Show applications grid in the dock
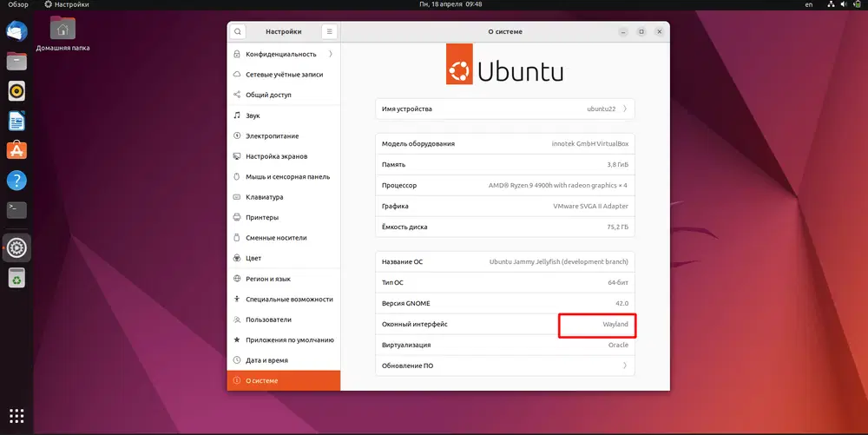The width and height of the screenshot is (868, 435). coord(16,416)
